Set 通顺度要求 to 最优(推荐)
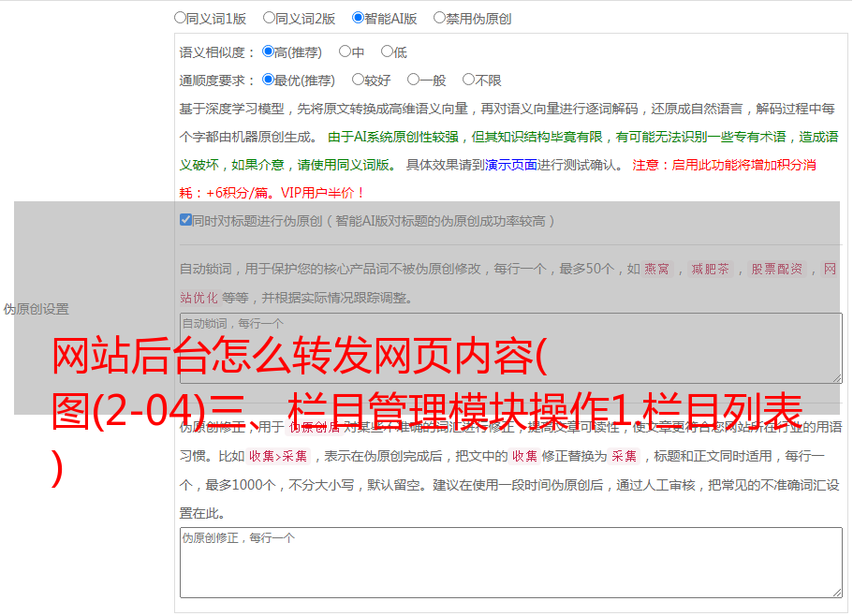Screen dimensions: 853x616 coord(268,80)
